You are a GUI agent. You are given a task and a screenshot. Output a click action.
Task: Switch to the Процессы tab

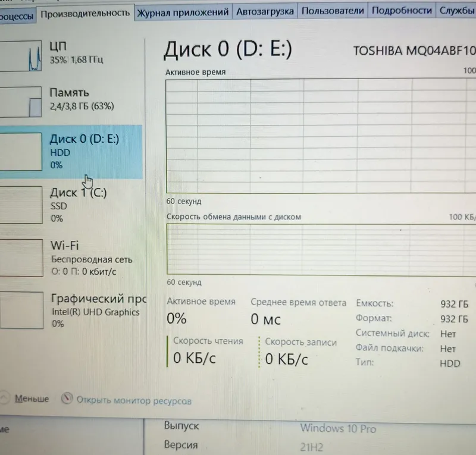tap(17, 15)
